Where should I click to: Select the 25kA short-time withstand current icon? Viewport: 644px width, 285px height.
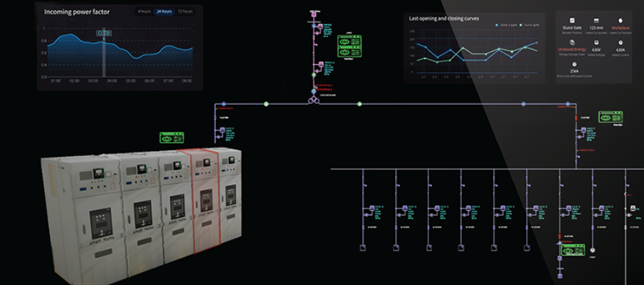pos(574,64)
